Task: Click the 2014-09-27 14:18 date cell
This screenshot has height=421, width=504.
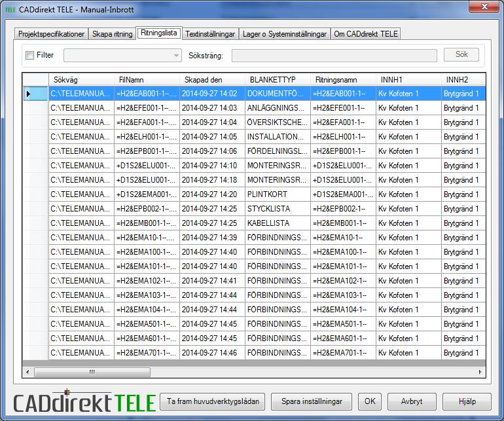Action: click(x=212, y=180)
